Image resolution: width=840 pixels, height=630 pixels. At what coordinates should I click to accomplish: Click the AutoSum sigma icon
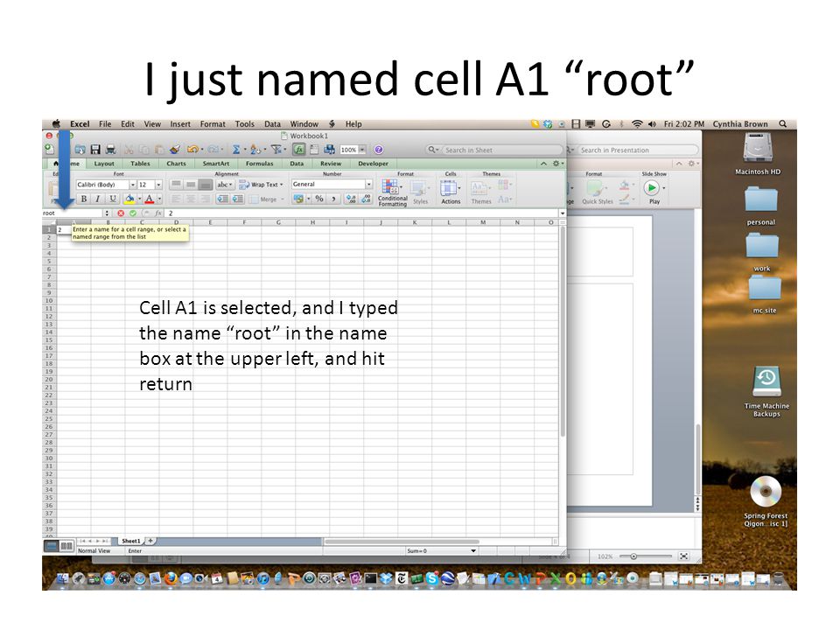tap(235, 150)
